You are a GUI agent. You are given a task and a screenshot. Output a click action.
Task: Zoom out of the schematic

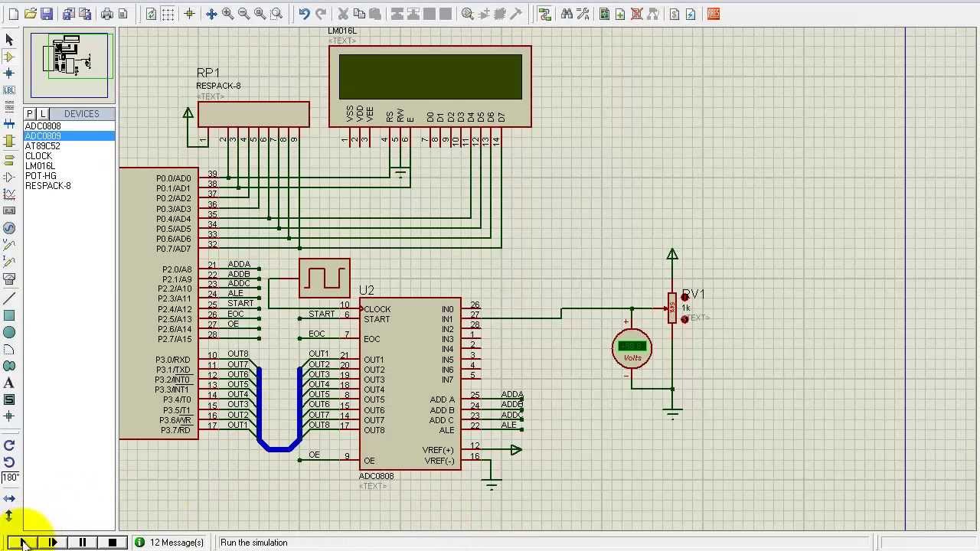tap(243, 14)
